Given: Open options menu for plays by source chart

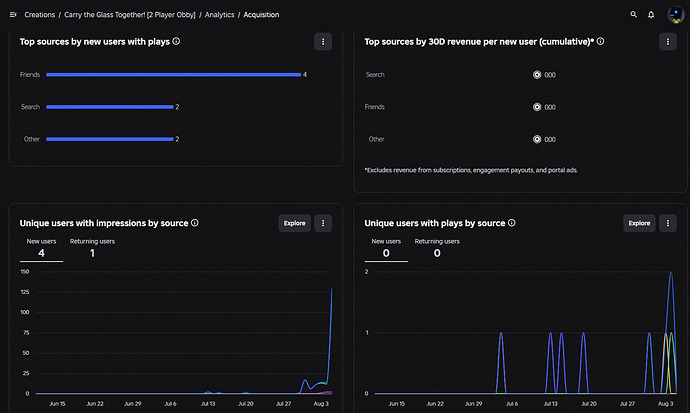Looking at the screenshot, I should point(668,223).
